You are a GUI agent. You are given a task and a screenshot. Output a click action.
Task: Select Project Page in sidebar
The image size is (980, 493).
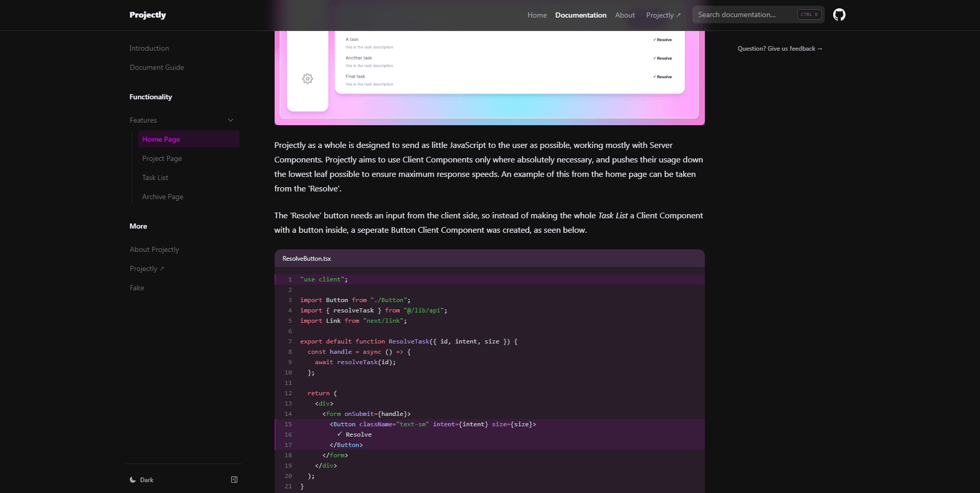(162, 158)
